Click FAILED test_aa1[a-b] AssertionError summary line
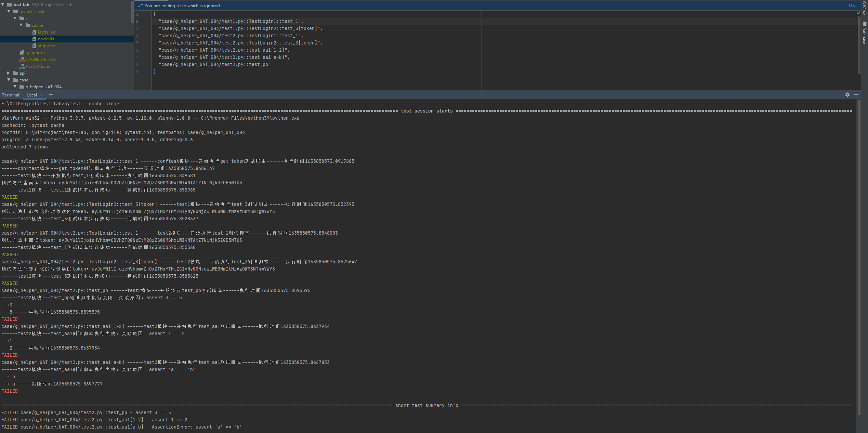Viewport: 868px width, 433px height. (122, 427)
